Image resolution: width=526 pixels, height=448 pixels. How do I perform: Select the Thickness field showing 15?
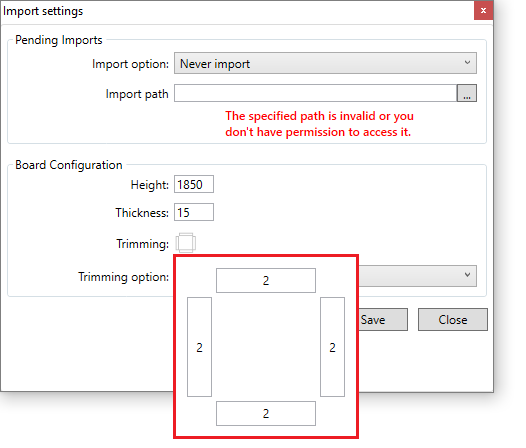point(194,212)
